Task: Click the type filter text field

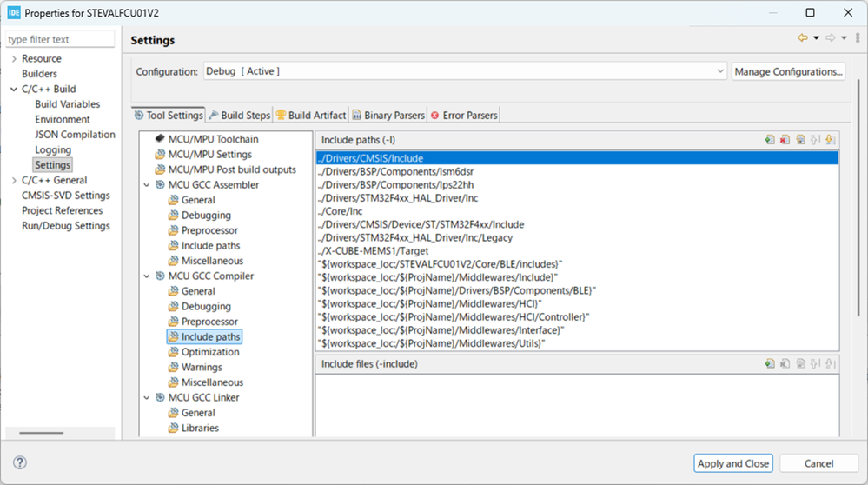Action: pyautogui.click(x=60, y=39)
